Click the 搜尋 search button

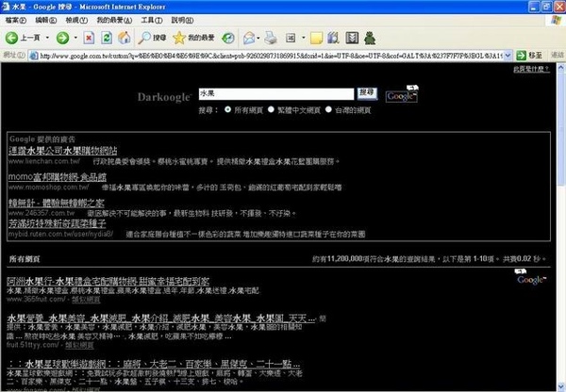[367, 93]
